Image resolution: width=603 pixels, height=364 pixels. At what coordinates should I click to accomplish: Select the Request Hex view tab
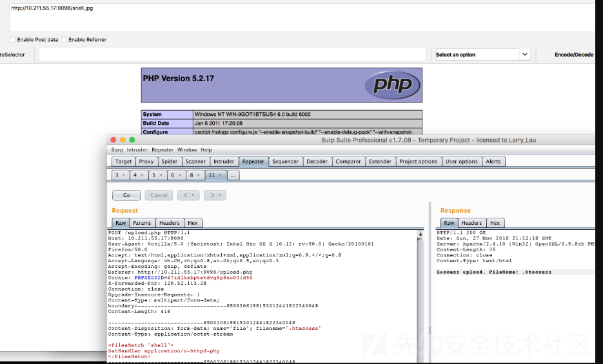click(x=193, y=223)
